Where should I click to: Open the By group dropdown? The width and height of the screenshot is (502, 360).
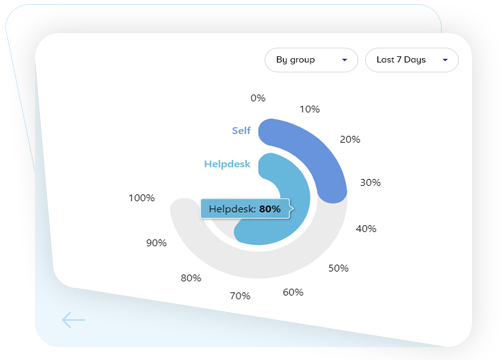click(x=311, y=60)
